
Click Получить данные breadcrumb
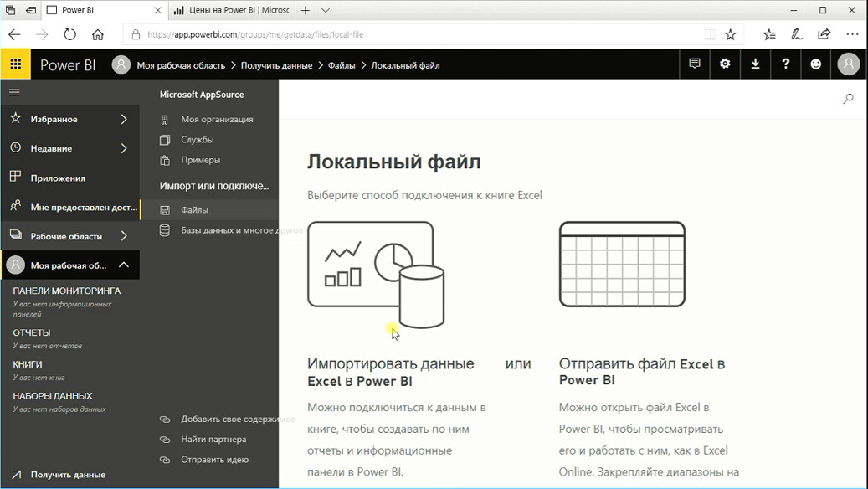click(x=276, y=65)
